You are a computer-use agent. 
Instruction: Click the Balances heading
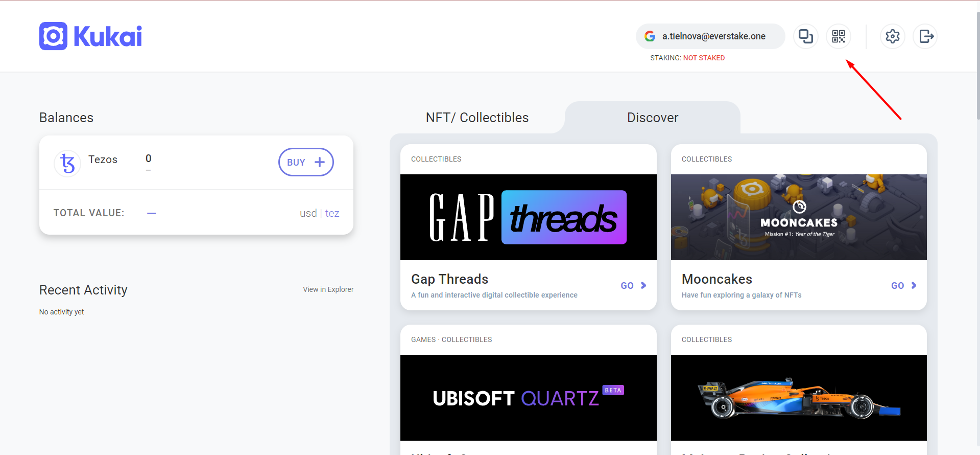(66, 118)
